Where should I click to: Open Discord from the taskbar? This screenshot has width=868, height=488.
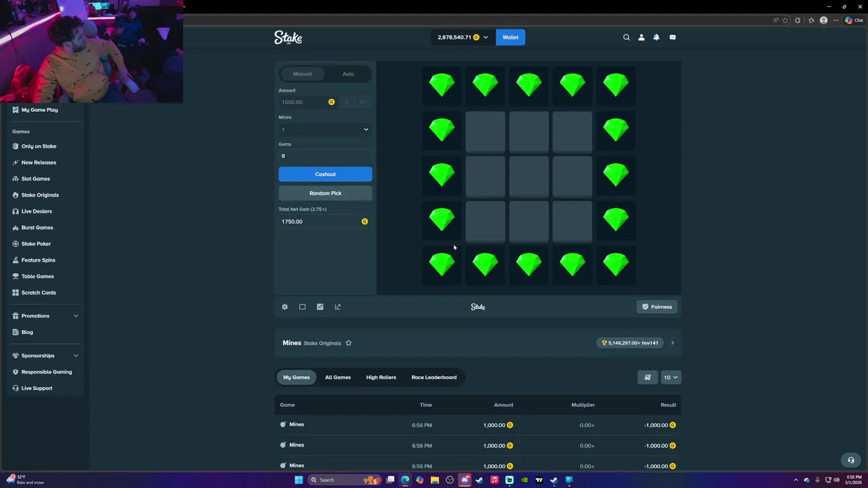point(465,480)
